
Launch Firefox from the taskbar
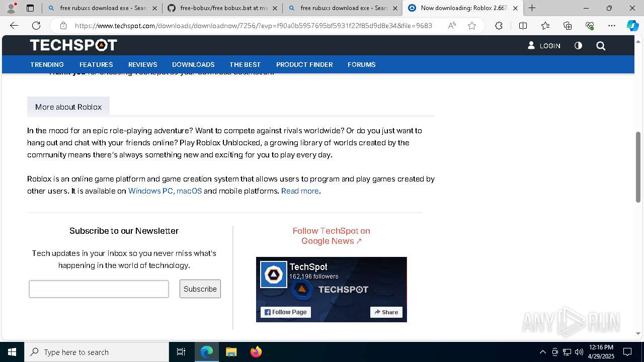[x=256, y=352]
